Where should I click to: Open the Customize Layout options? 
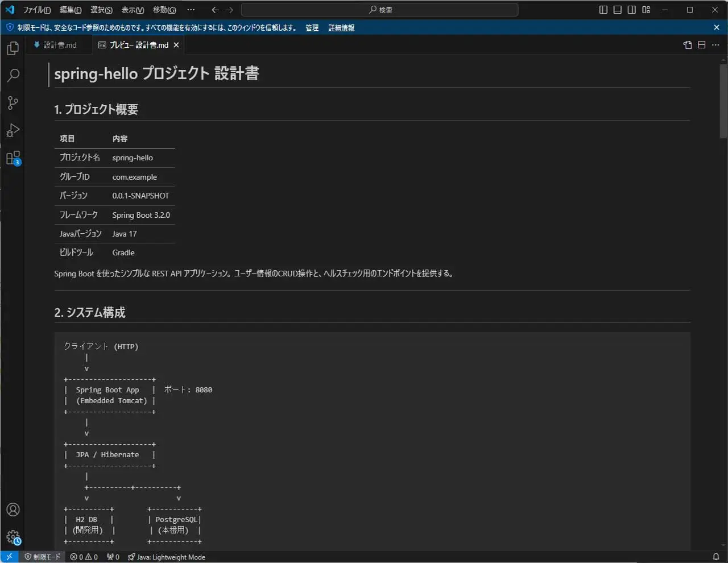point(646,10)
